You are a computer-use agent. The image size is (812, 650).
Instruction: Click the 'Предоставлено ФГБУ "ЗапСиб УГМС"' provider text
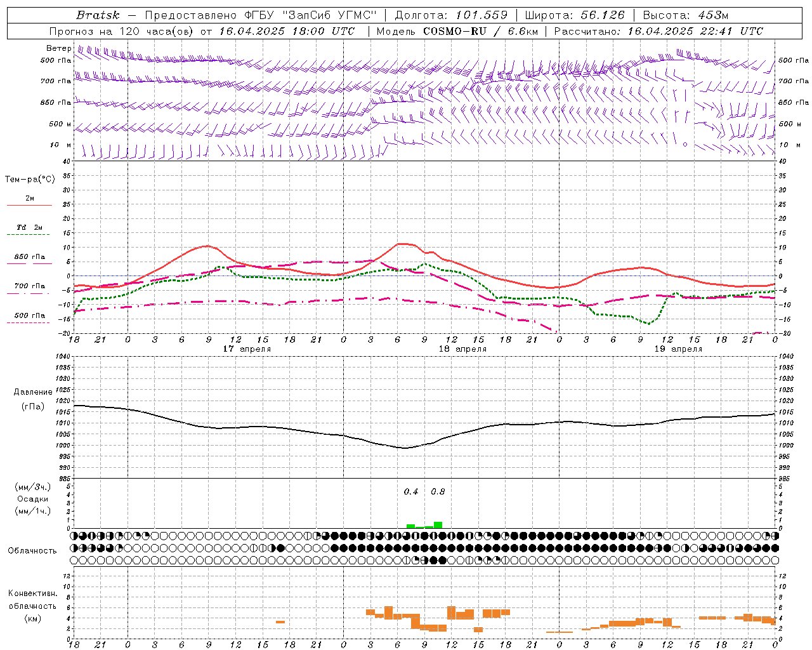(261, 15)
